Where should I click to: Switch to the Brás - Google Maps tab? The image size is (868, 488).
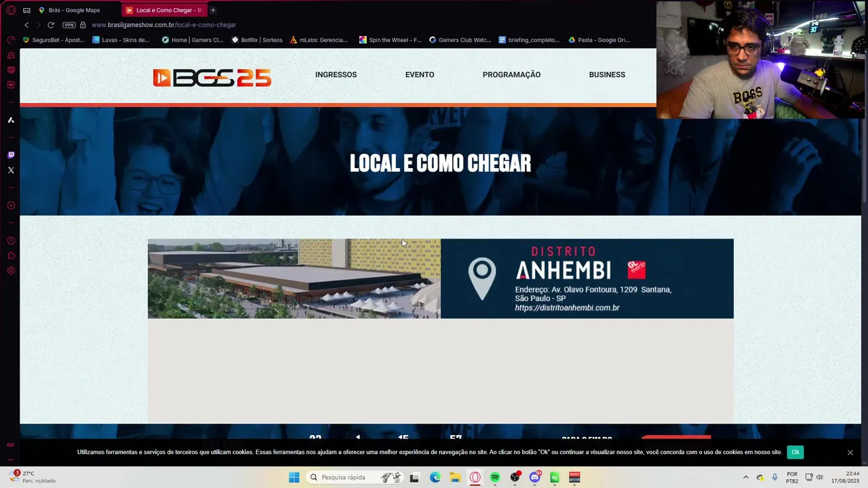pyautogui.click(x=74, y=10)
